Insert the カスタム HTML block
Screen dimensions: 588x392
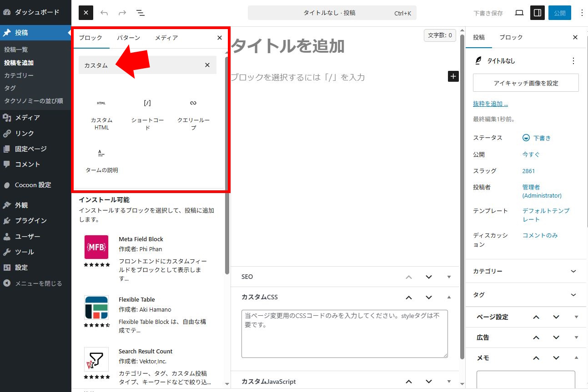(x=101, y=114)
